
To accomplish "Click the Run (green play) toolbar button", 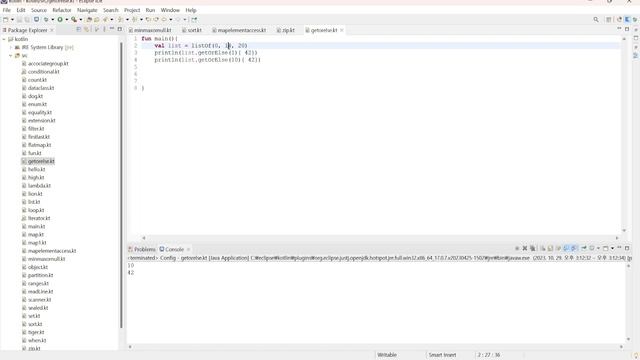I will [x=60, y=20].
